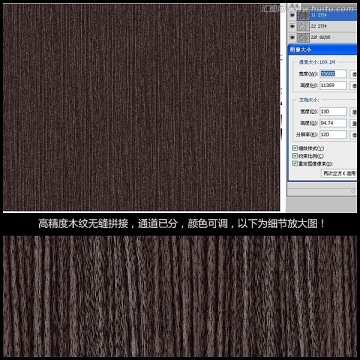Screen dimensions: 360x360
Task: Toggle the 约束比例 (Constrain Proportions) checkbox
Action: [295, 156]
